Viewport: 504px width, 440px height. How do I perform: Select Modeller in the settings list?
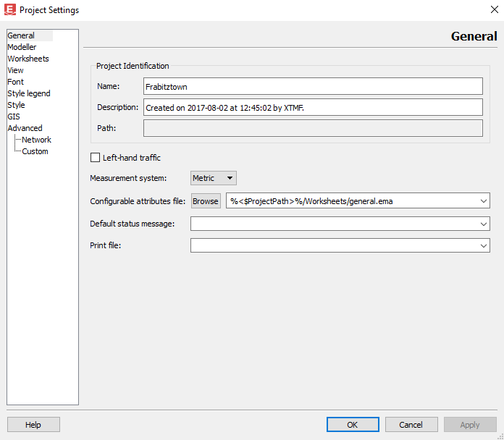pyautogui.click(x=22, y=47)
